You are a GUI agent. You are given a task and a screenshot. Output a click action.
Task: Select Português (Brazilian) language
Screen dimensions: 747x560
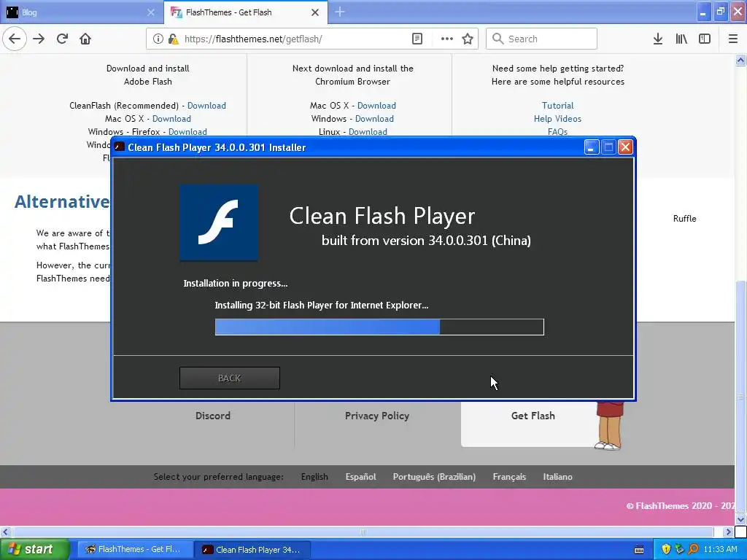coord(434,477)
